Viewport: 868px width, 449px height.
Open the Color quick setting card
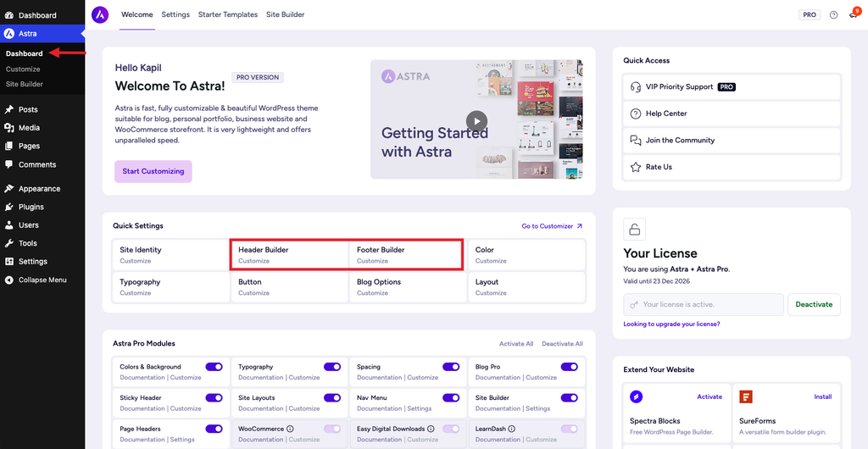coord(526,255)
